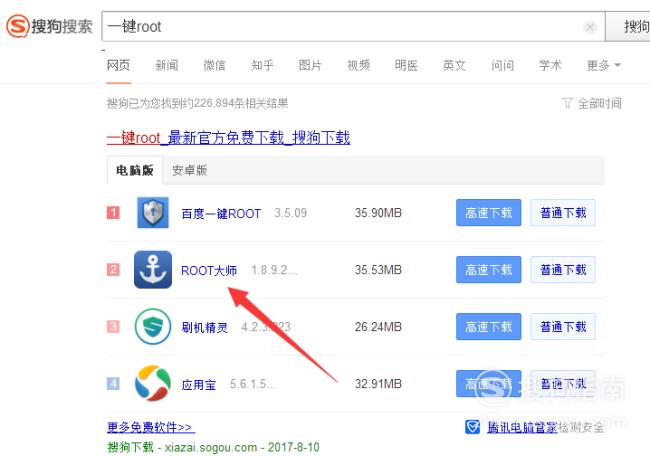
Task: Click the ROOT大师 anchor icon
Action: click(153, 269)
